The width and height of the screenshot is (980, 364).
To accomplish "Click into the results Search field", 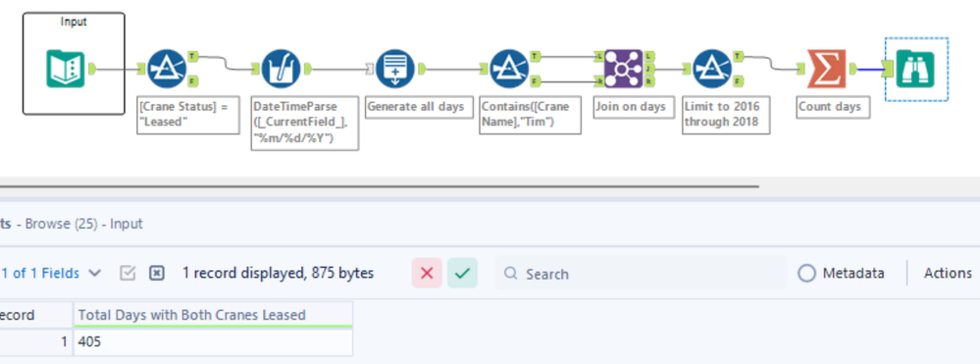I will click(642, 274).
